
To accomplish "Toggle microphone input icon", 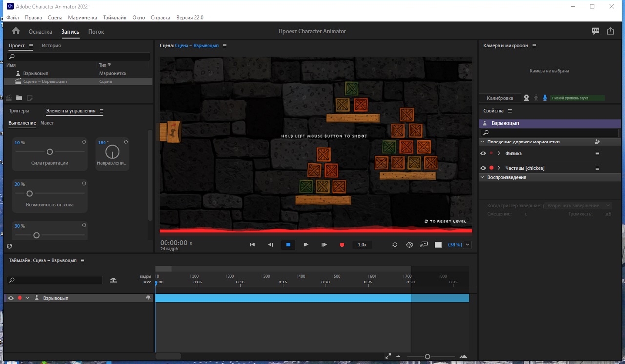I will click(x=545, y=98).
